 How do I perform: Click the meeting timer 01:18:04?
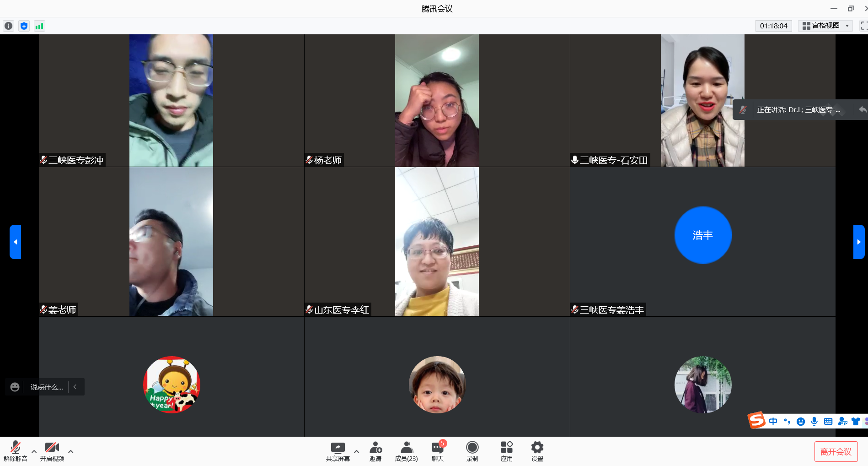774,26
